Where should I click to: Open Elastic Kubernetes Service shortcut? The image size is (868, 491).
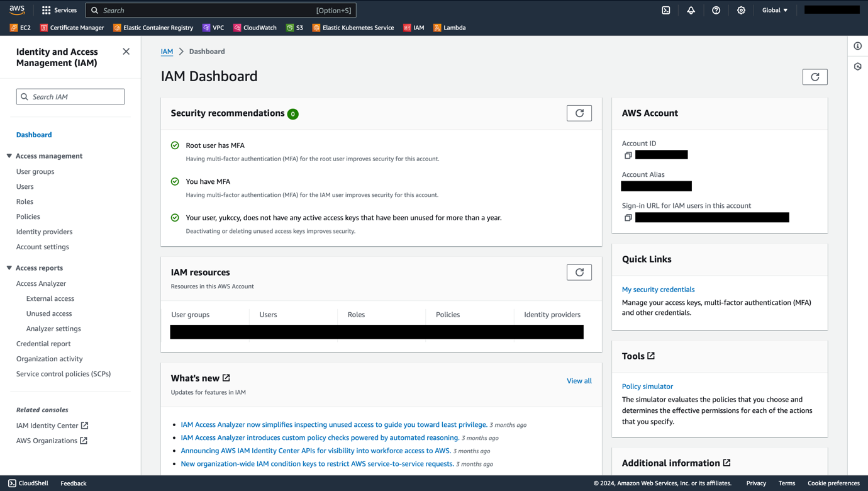[x=353, y=28]
